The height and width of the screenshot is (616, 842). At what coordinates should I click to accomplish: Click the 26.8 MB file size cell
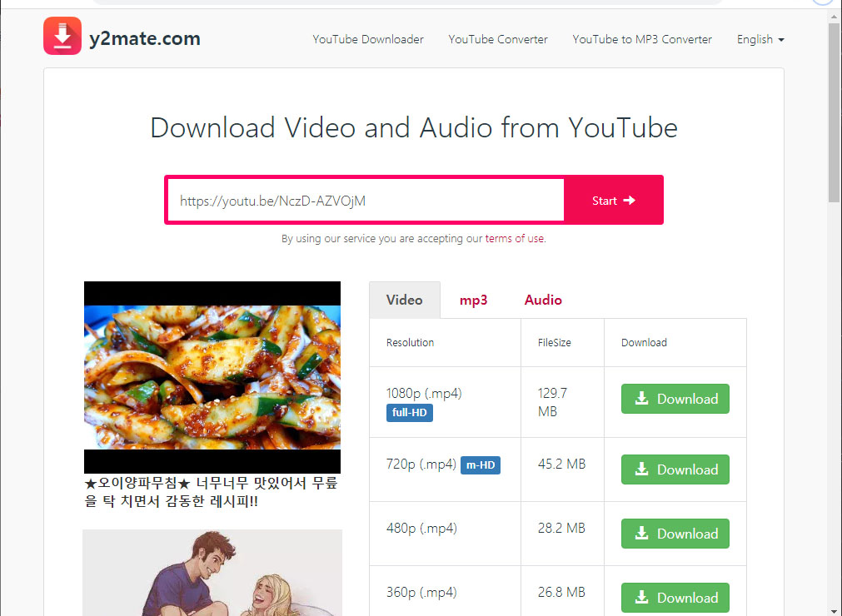point(561,593)
